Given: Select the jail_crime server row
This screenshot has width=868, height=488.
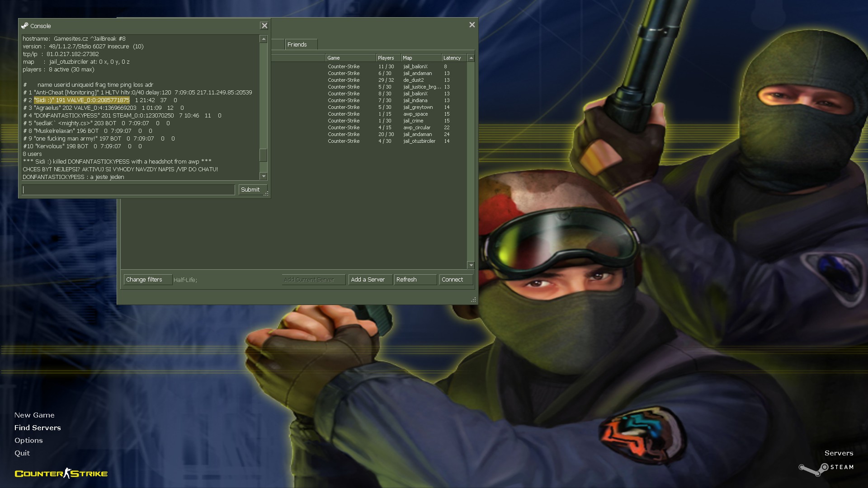Looking at the screenshot, I should click(x=368, y=121).
